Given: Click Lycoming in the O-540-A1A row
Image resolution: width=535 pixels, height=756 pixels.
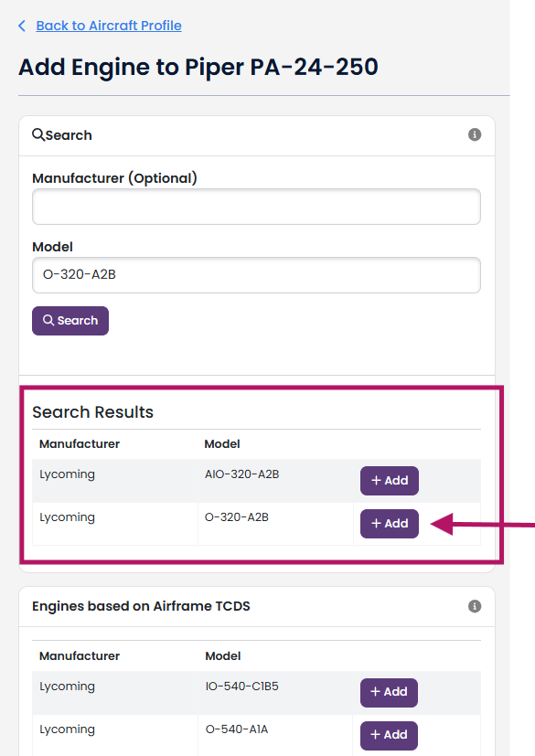Looking at the screenshot, I should (x=67, y=729).
